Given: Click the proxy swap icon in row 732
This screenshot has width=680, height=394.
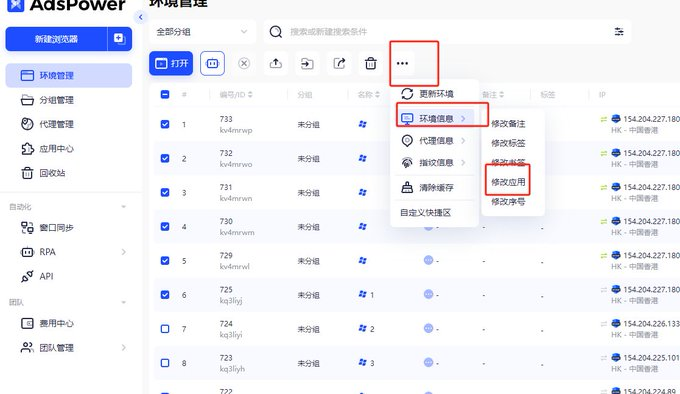Looking at the screenshot, I should point(604,153).
